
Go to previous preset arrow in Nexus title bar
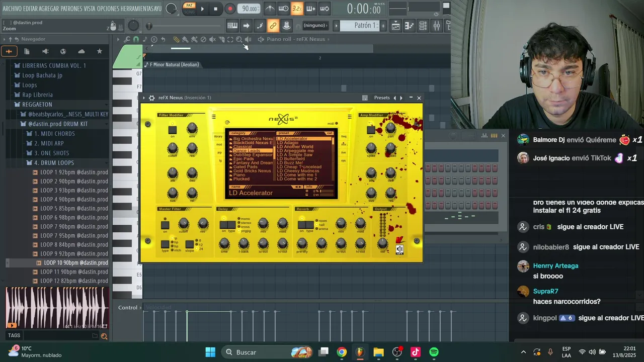pyautogui.click(x=394, y=98)
